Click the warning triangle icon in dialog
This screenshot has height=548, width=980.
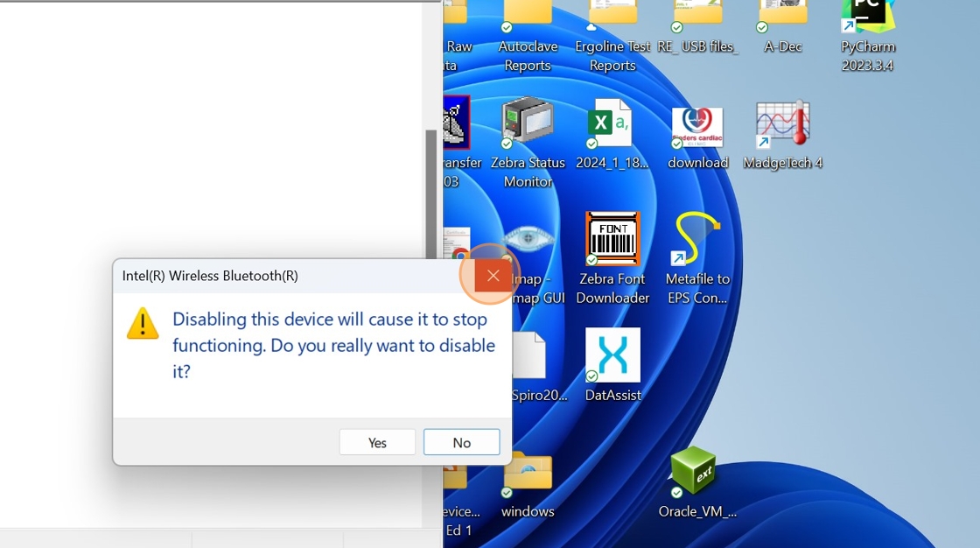click(143, 323)
